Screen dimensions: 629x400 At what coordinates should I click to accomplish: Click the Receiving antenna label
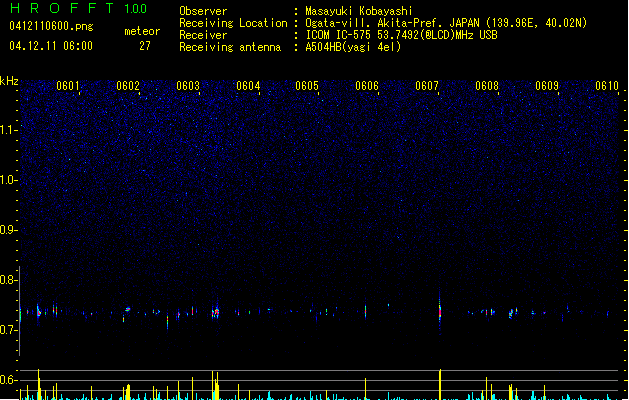click(x=230, y=47)
